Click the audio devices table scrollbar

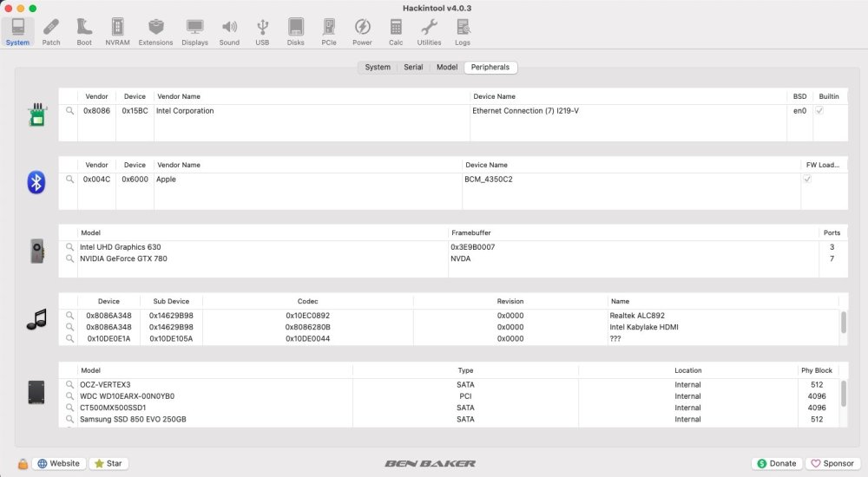coord(843,322)
